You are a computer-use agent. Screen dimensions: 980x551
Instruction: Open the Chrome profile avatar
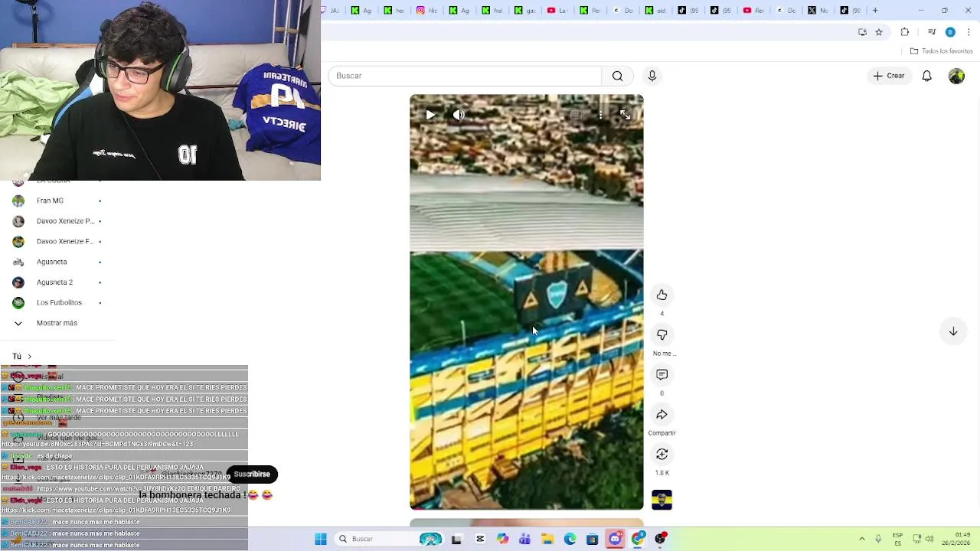950,32
